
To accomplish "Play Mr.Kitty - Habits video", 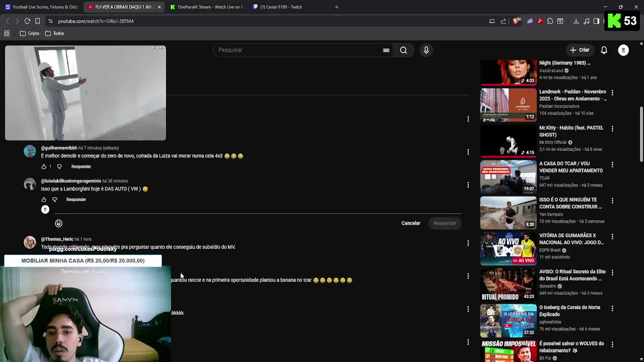I will (508, 141).
